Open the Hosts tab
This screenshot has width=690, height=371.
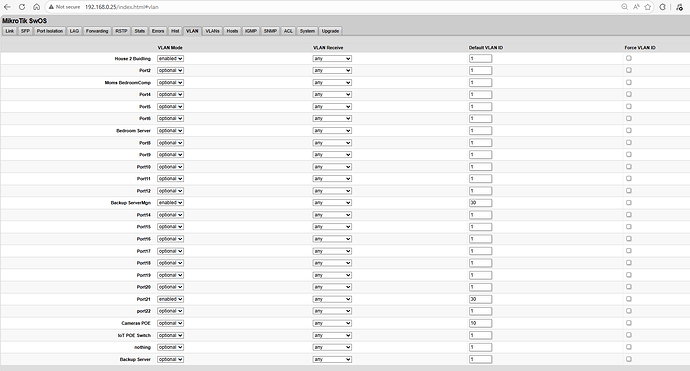tap(232, 31)
